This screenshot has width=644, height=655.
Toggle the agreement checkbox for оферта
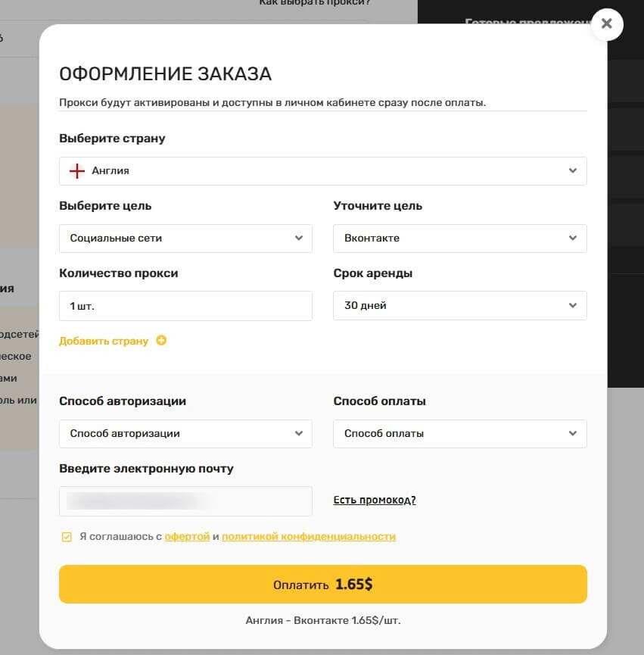point(67,537)
